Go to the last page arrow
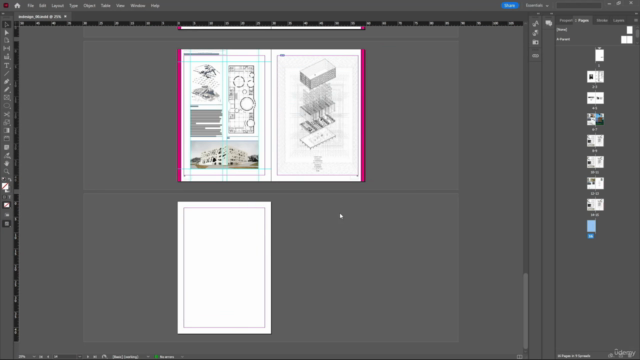This screenshot has width=640, height=360. click(95, 357)
